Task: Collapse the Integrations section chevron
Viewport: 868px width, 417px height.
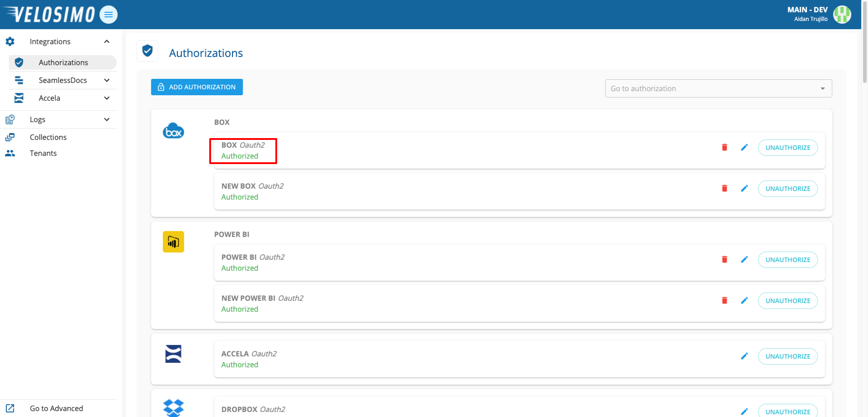Action: (x=107, y=41)
